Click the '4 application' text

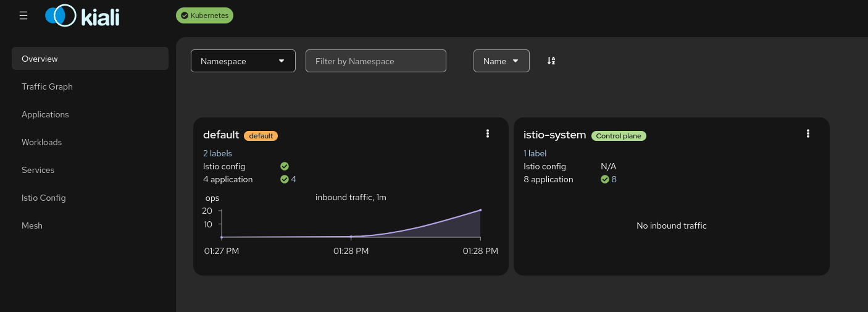click(x=228, y=179)
